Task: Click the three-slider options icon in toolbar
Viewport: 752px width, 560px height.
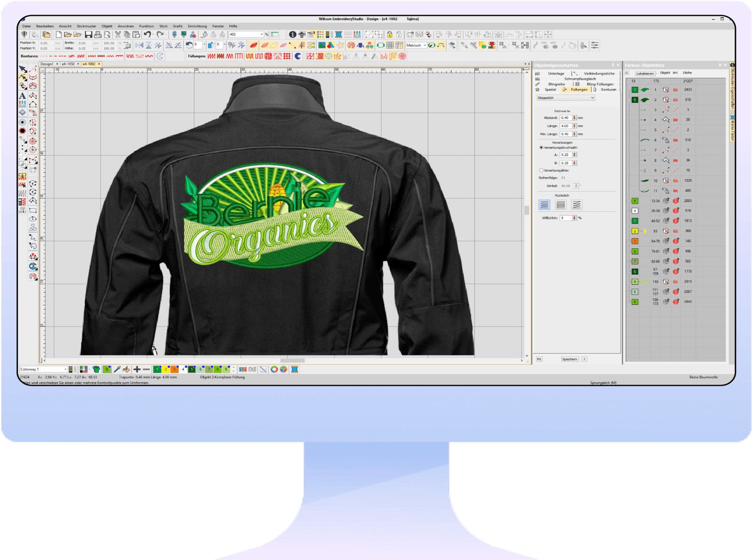Action: pos(595,45)
